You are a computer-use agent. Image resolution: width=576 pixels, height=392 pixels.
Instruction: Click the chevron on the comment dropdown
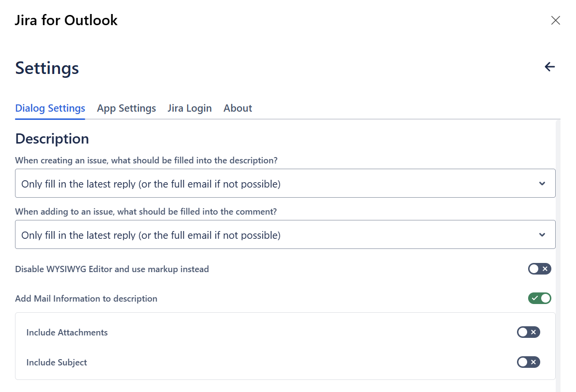542,235
